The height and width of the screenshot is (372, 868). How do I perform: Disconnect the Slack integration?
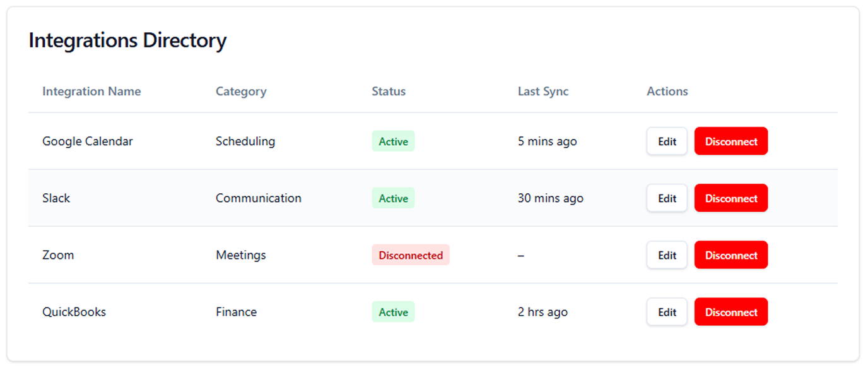coord(730,198)
